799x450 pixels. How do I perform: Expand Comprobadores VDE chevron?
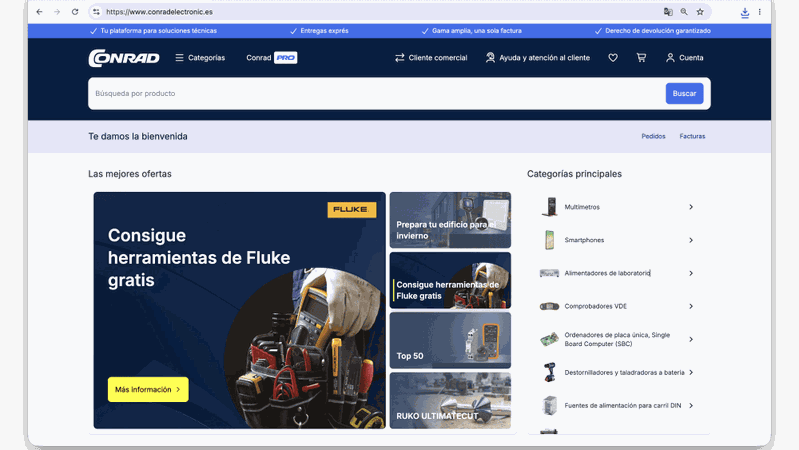pyautogui.click(x=691, y=306)
